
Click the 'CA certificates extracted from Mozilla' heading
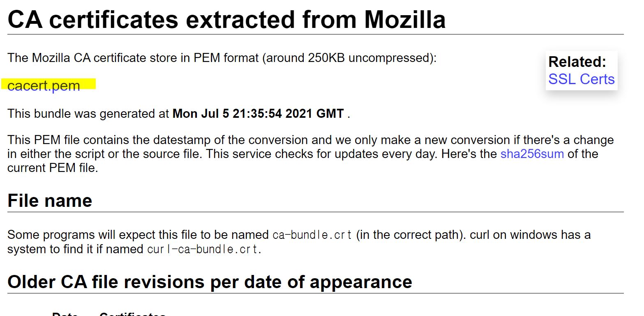pyautogui.click(x=226, y=19)
